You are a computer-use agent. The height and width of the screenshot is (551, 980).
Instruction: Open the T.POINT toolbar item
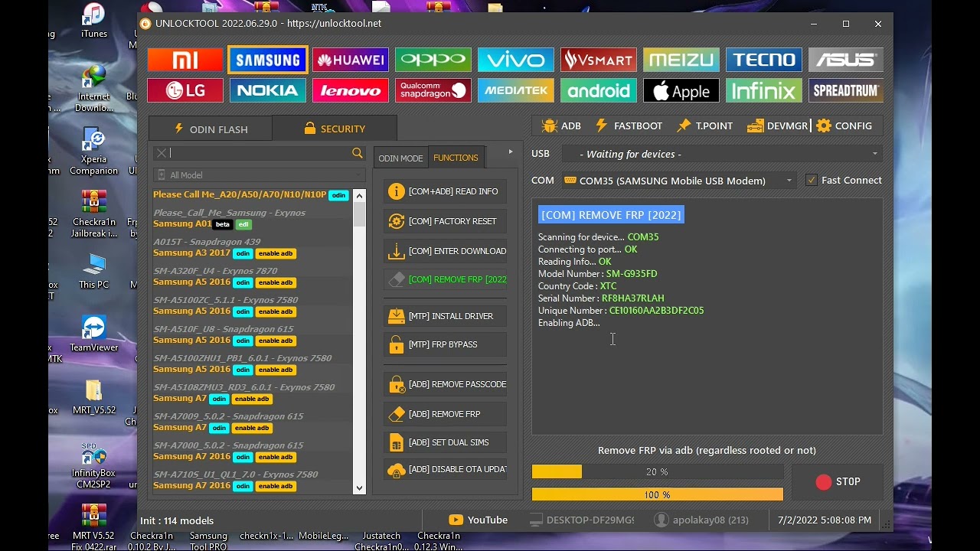tap(705, 126)
